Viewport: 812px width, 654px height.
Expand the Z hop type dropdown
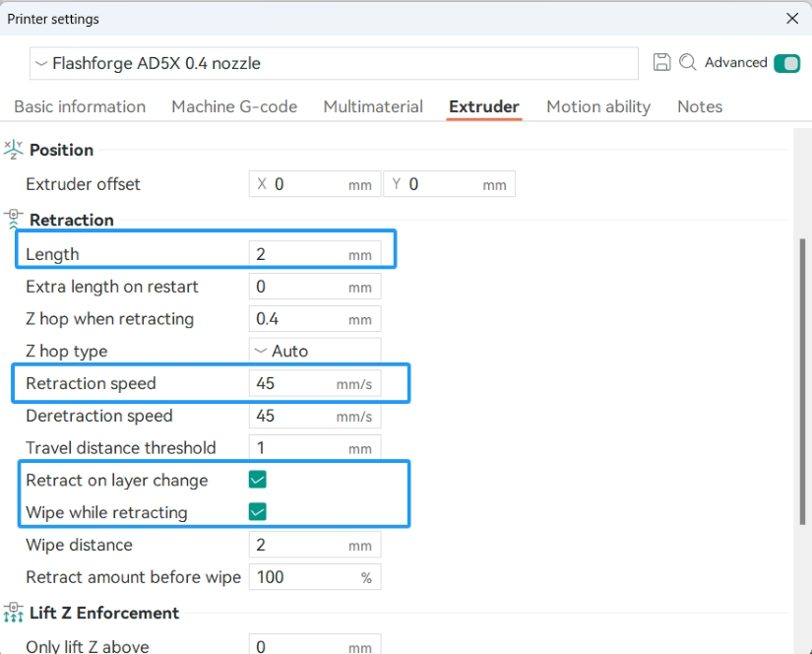pyautogui.click(x=314, y=351)
